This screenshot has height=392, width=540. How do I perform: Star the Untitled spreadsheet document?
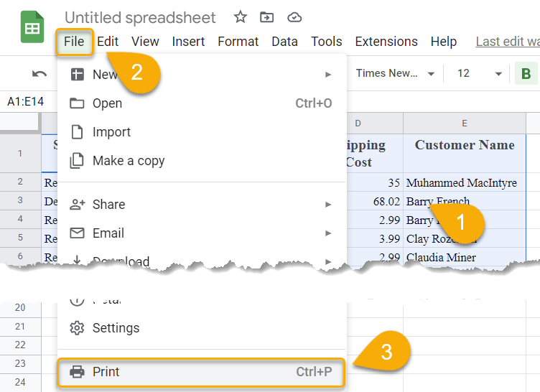pos(240,17)
